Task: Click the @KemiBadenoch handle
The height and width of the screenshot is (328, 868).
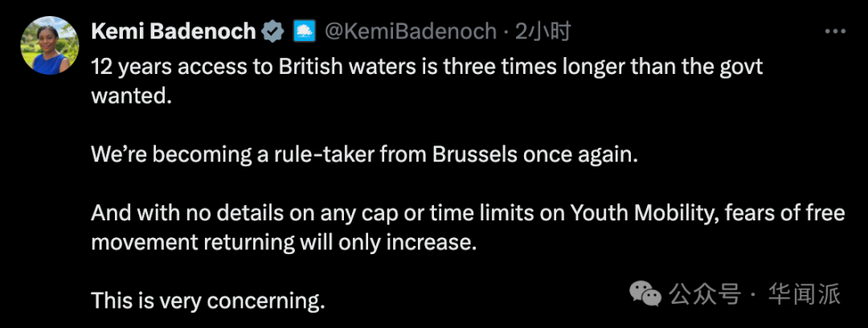Action: click(410, 31)
